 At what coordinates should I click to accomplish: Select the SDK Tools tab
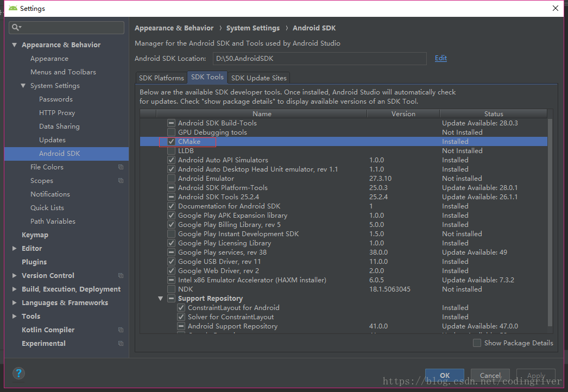click(207, 77)
